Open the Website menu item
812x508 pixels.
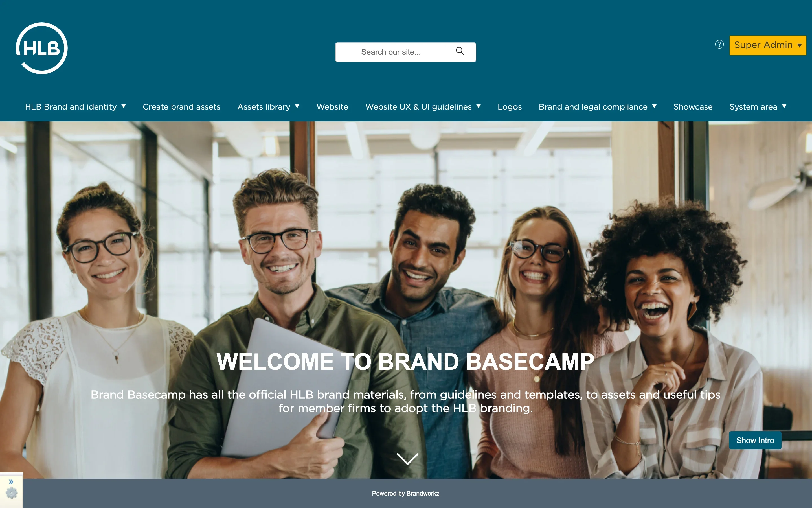coord(332,106)
